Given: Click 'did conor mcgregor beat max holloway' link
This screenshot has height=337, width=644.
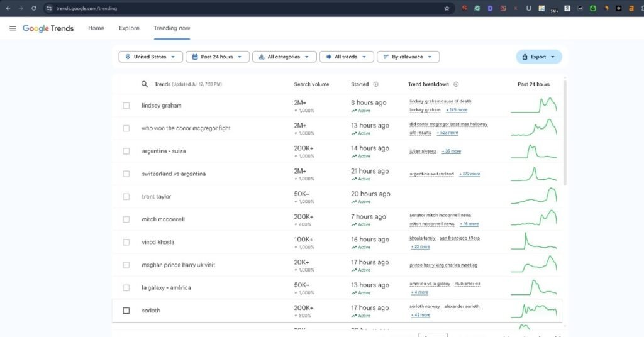Looking at the screenshot, I should [x=448, y=124].
